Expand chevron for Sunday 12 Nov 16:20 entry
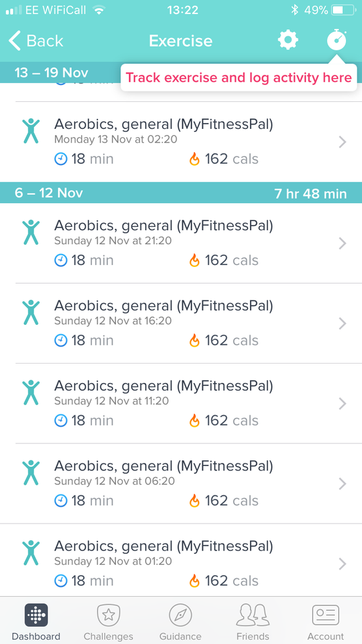362x644 pixels. tap(342, 324)
